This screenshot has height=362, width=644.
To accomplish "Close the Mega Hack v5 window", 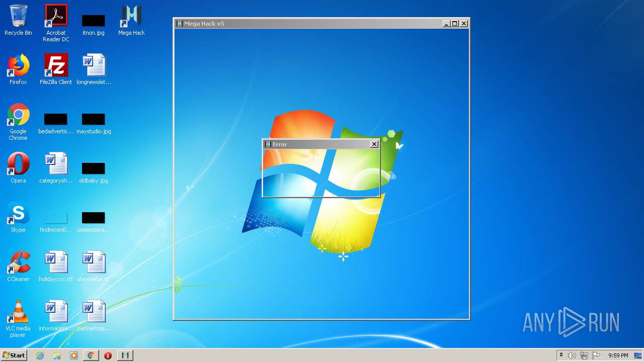I will tap(464, 24).
